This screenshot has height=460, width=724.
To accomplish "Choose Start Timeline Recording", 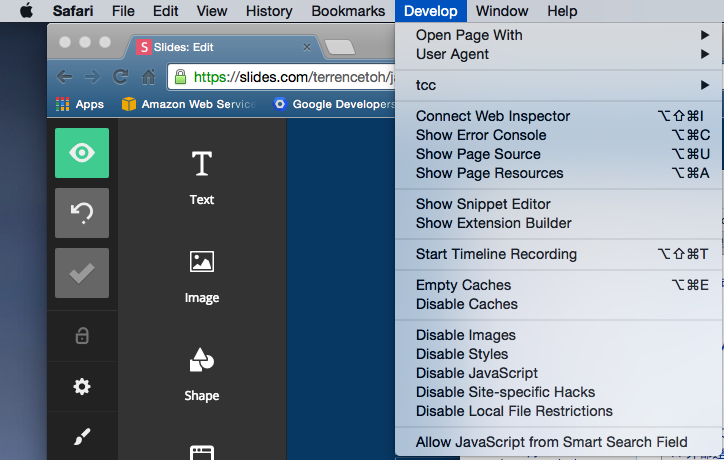I will point(559,254).
